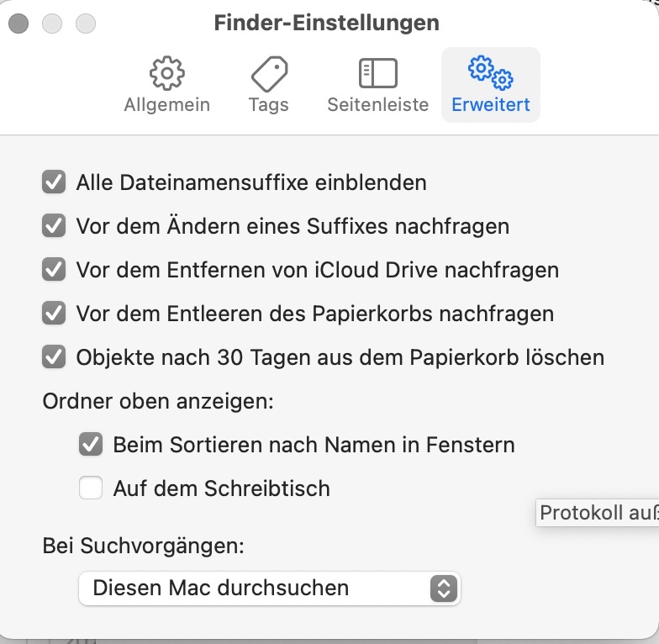
Task: Enable the Auf dem Schreibtisch checkbox
Action: tap(91, 488)
